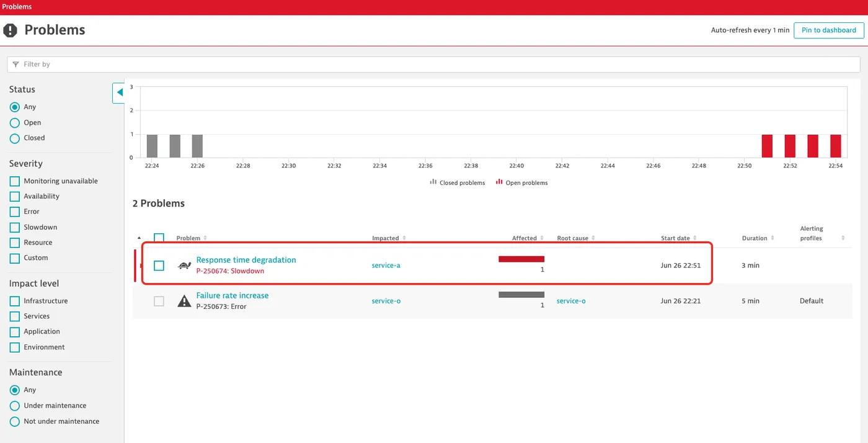868x443 pixels.
Task: Click the Problems exclamation header icon
Action: [11, 30]
